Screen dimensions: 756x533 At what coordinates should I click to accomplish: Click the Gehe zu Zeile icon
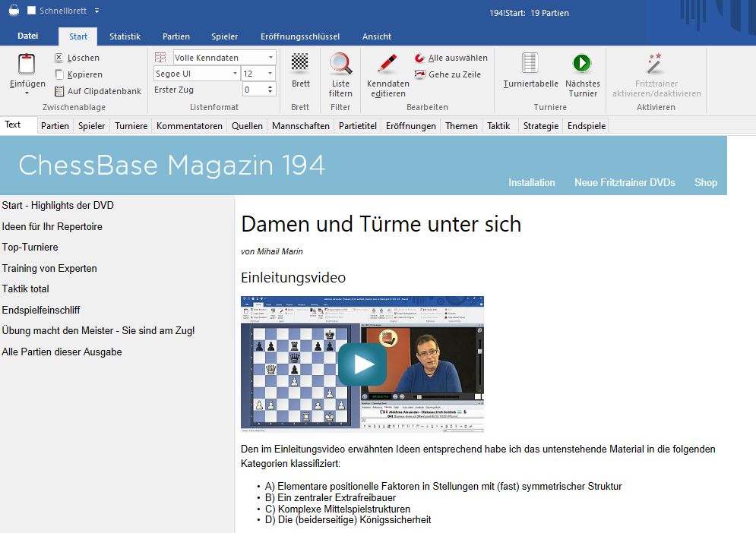[420, 74]
